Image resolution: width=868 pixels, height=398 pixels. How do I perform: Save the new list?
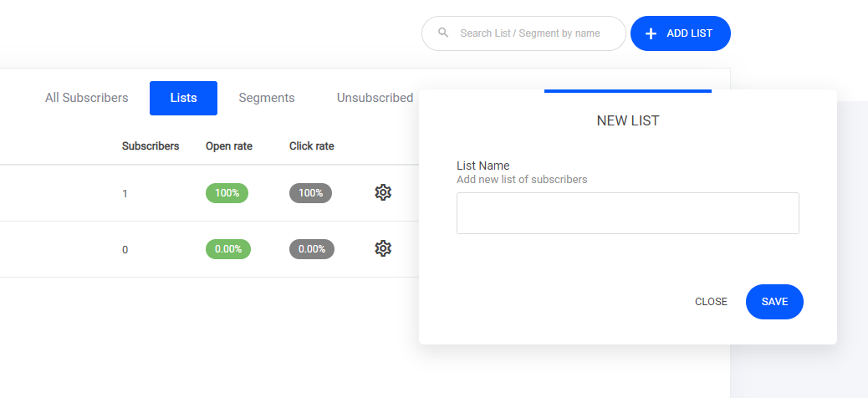(774, 302)
